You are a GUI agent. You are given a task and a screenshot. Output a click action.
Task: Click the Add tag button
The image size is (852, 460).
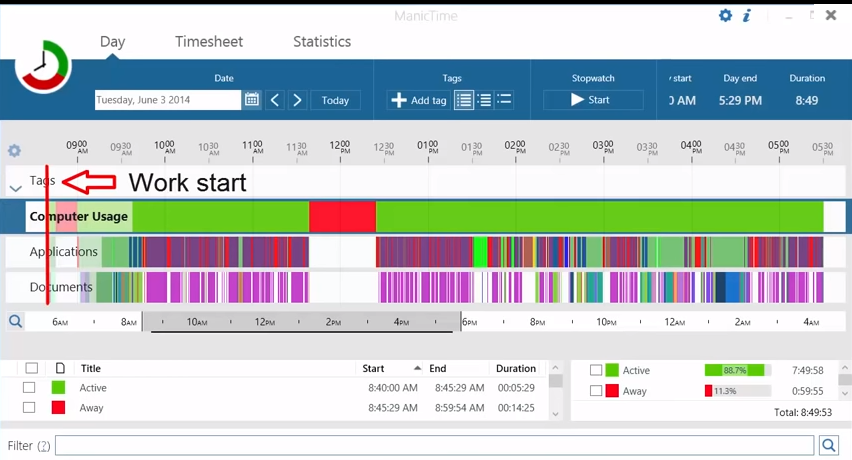click(x=418, y=100)
